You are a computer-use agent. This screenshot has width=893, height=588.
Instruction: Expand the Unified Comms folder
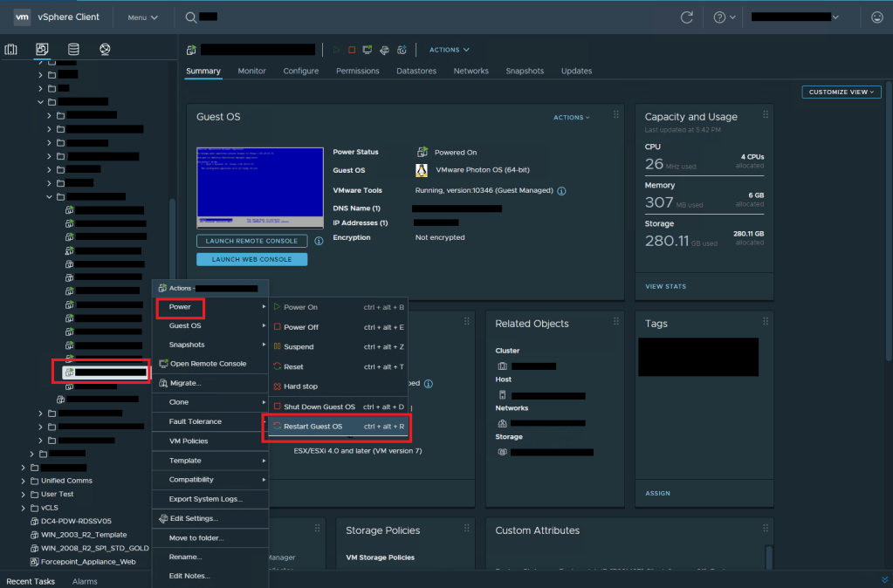point(23,481)
